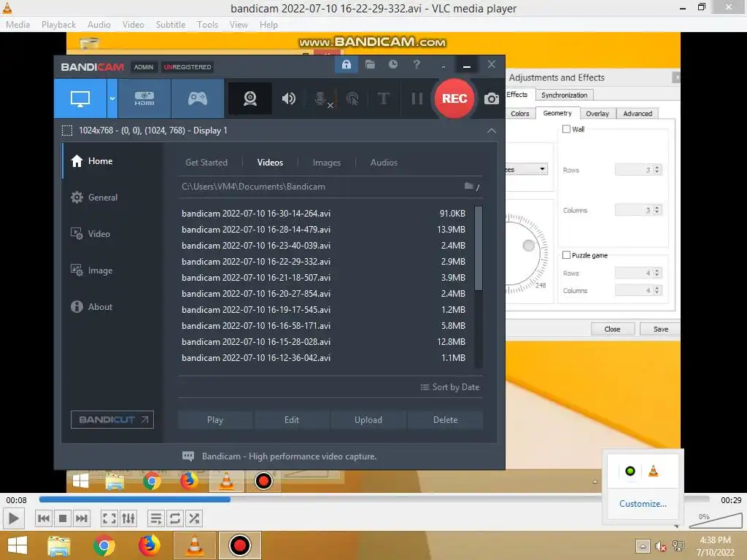Open VLC Media menu

pos(18,25)
